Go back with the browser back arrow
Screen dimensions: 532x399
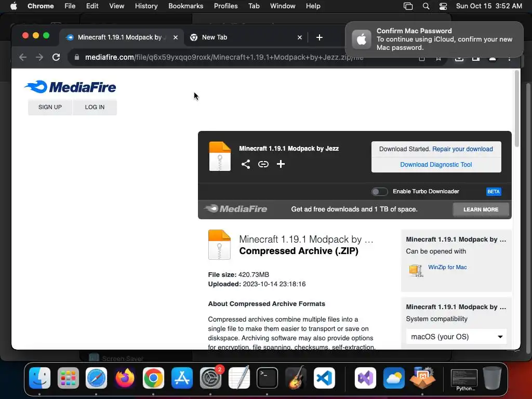tap(23, 57)
